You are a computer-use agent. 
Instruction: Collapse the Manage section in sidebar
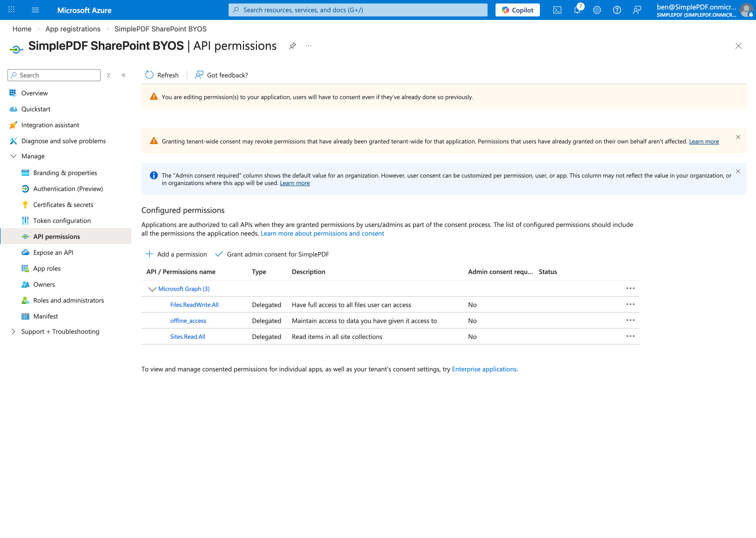coord(14,156)
